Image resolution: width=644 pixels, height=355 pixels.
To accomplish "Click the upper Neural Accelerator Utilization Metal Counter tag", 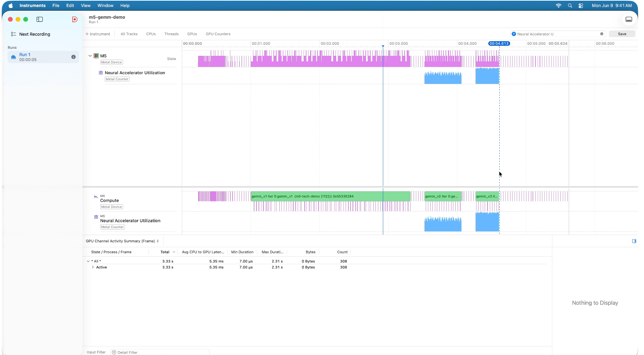I will click(x=117, y=79).
